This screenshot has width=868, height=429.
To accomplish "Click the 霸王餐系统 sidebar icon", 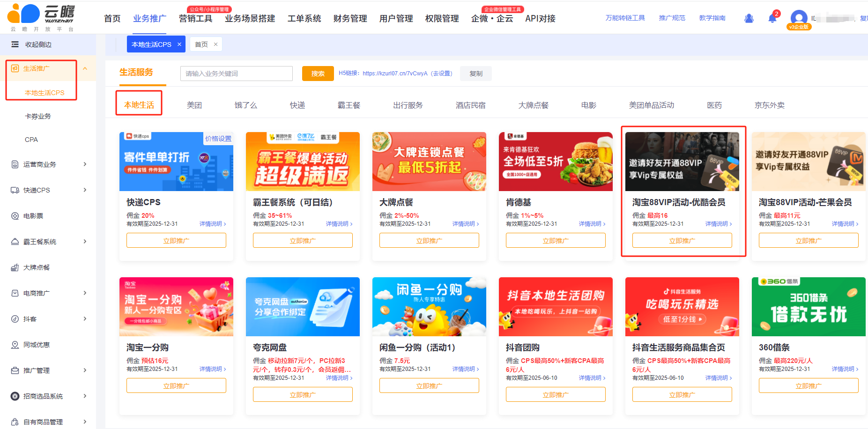I will (x=15, y=242).
